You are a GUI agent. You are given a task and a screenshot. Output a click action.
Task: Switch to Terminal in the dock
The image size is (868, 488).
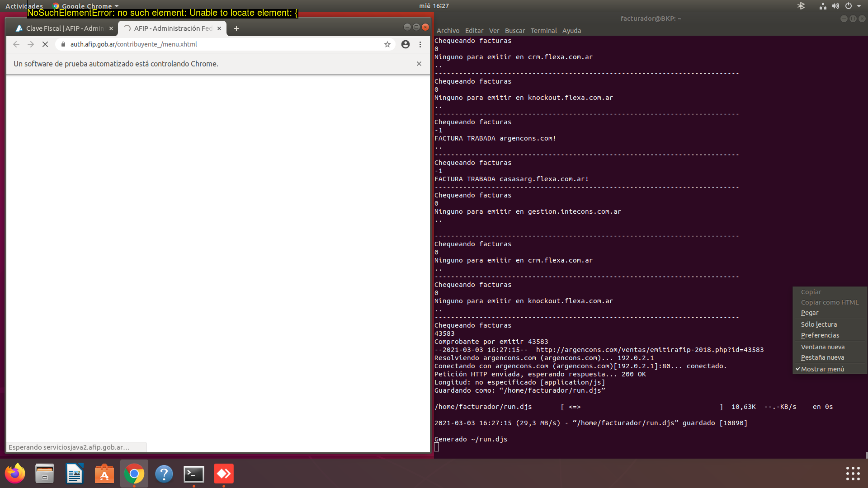click(194, 474)
